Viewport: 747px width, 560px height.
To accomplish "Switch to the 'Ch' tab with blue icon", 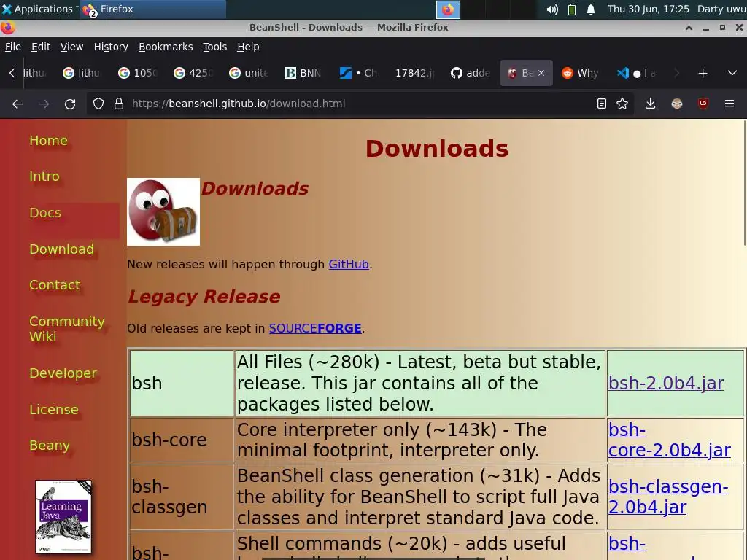I will [359, 74].
